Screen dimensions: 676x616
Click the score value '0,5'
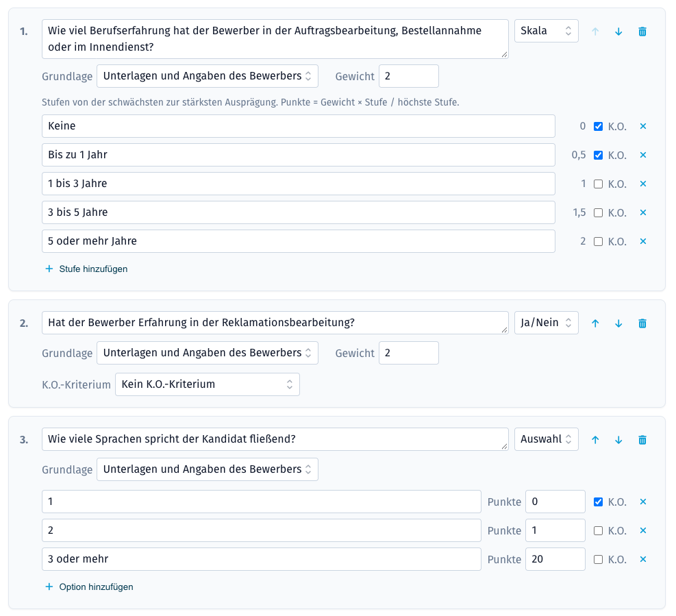pyautogui.click(x=579, y=155)
